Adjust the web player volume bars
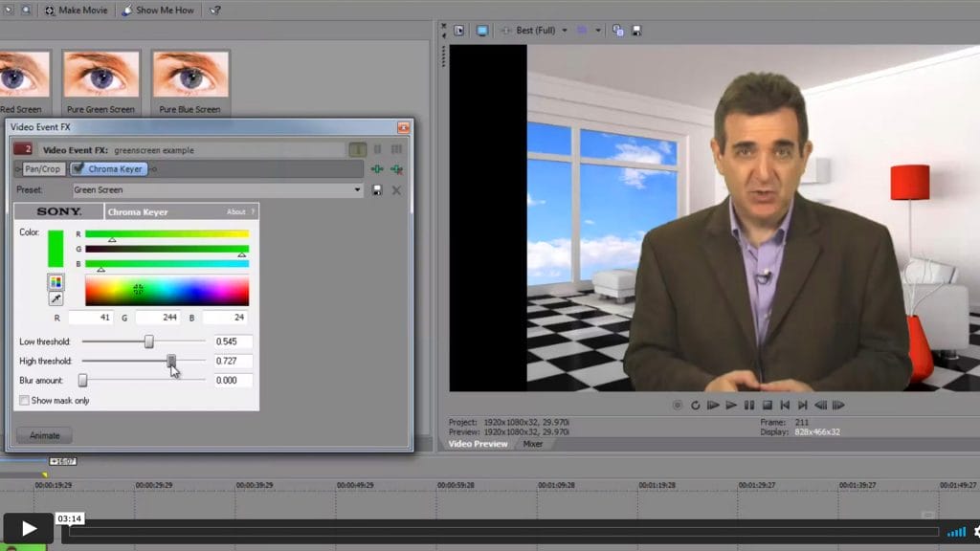Image resolution: width=980 pixels, height=551 pixels. click(x=956, y=532)
